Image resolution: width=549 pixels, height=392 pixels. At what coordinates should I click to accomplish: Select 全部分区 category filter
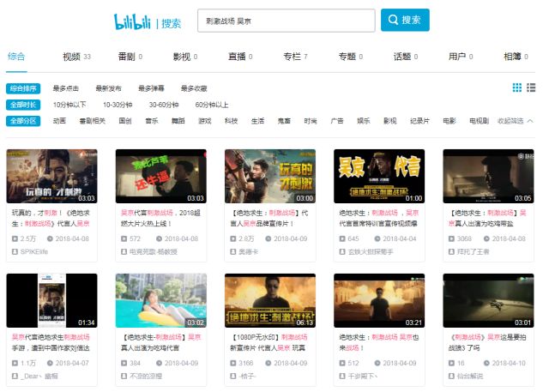coord(23,121)
